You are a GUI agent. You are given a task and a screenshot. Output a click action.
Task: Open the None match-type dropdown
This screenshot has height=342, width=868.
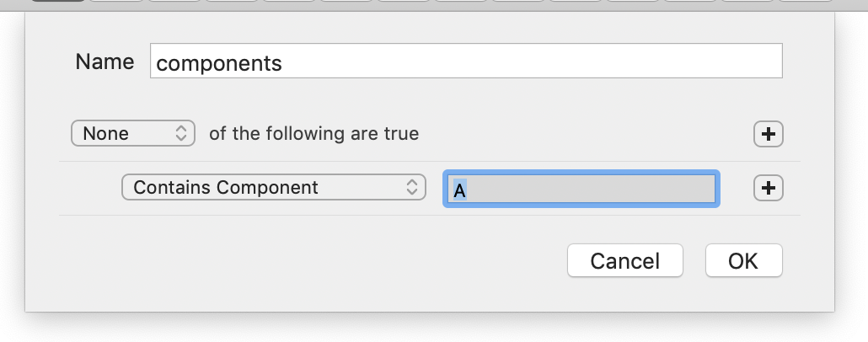click(133, 133)
